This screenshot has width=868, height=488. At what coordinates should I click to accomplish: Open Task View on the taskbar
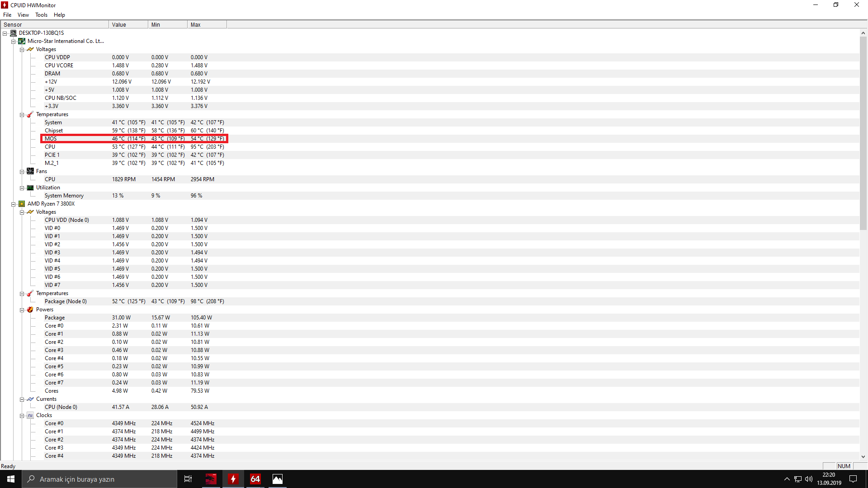point(188,479)
